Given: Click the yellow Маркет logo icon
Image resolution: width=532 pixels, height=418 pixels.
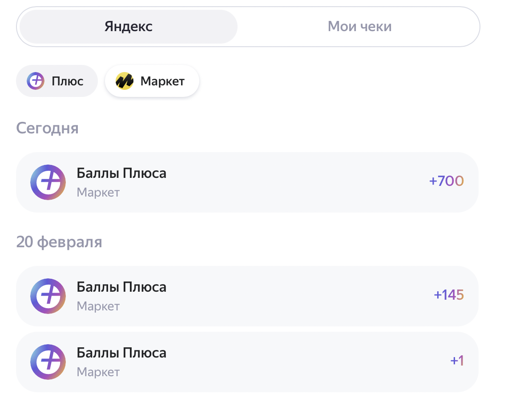Looking at the screenshot, I should pos(125,81).
